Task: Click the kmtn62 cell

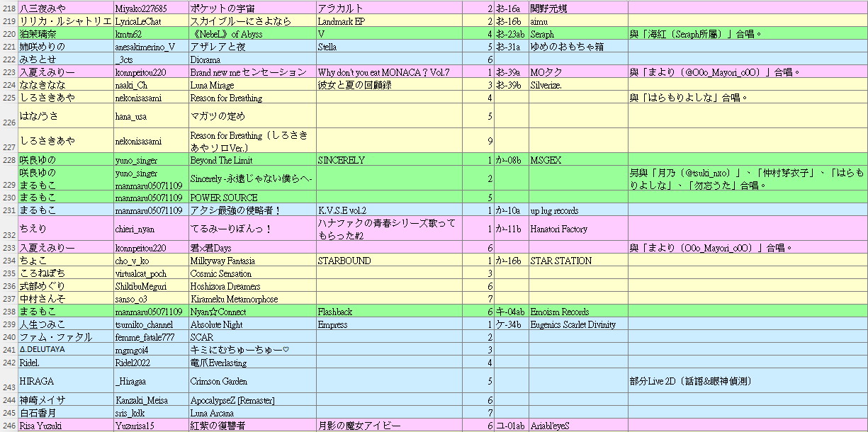Action: coord(150,34)
